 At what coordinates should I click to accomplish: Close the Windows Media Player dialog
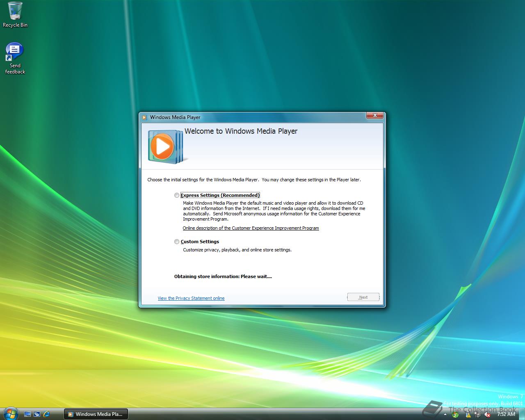click(x=374, y=116)
